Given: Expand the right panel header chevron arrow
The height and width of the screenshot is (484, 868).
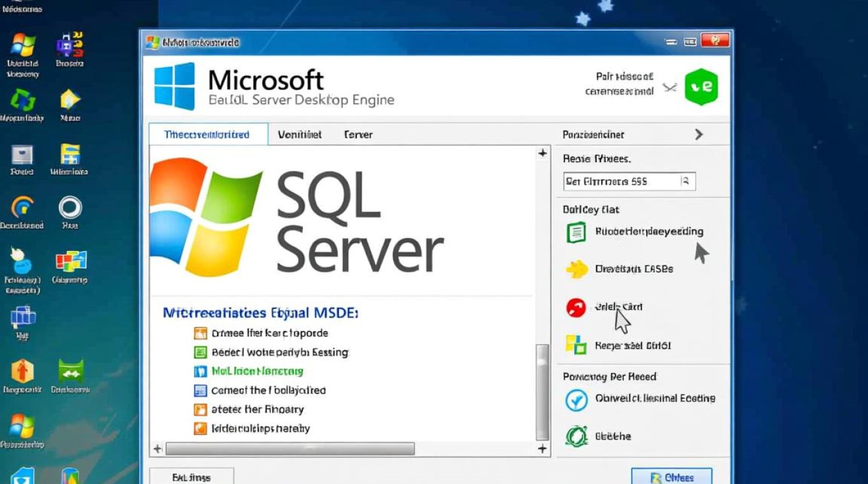Looking at the screenshot, I should pos(698,134).
